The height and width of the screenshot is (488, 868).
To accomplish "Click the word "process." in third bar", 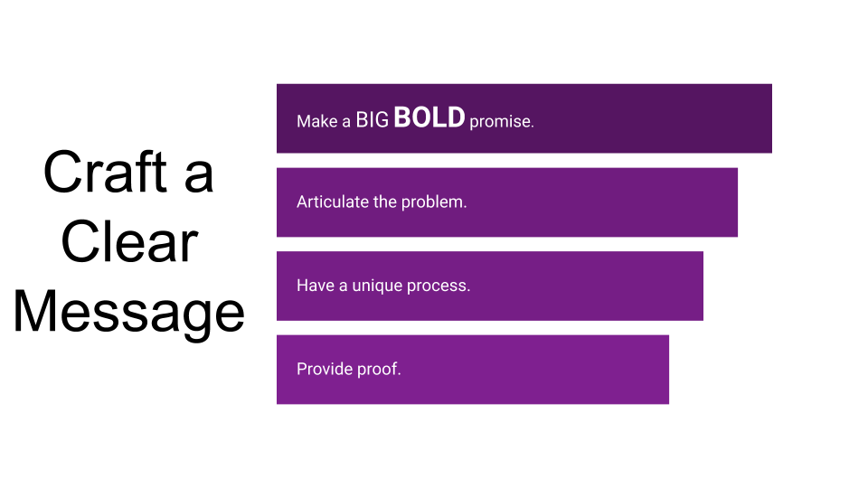I will pyautogui.click(x=438, y=286).
